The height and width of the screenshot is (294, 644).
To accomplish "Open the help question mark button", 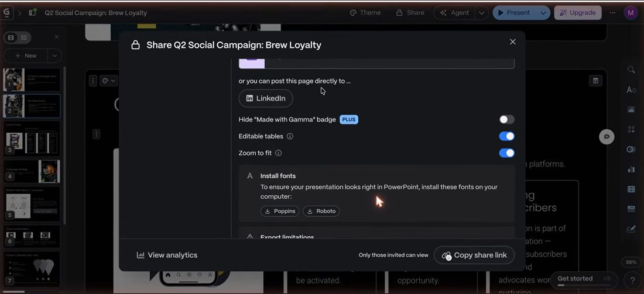I will [x=632, y=281].
